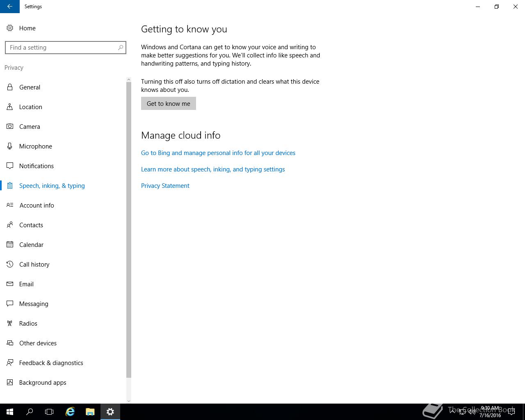525x420 pixels.
Task: Click the Email envelope icon
Action: click(x=10, y=284)
